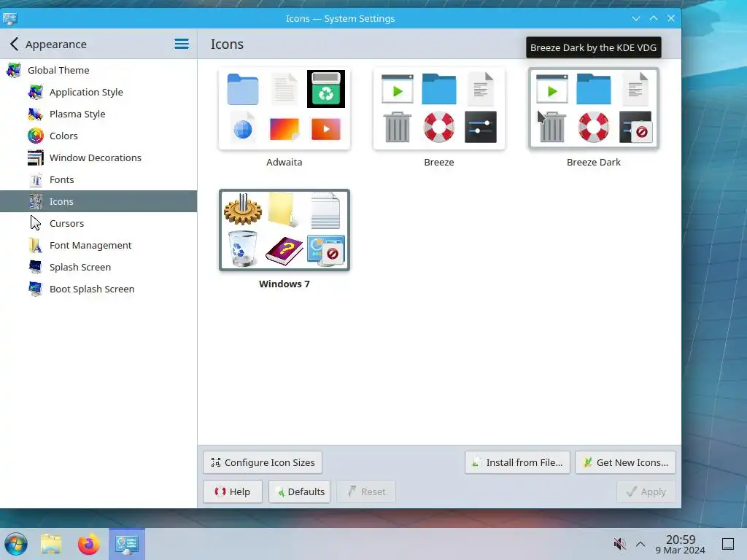Expand hidden system tray icons arrow
The height and width of the screenshot is (560, 747).
[640, 544]
